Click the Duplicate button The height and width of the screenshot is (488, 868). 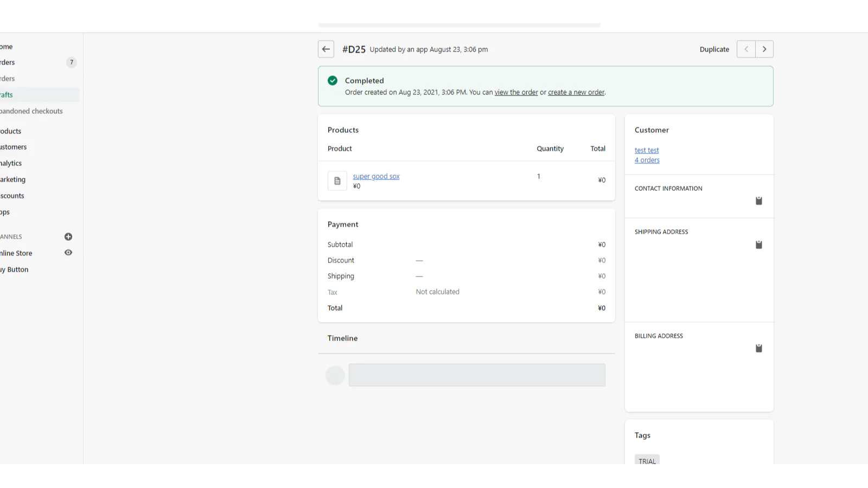(714, 49)
